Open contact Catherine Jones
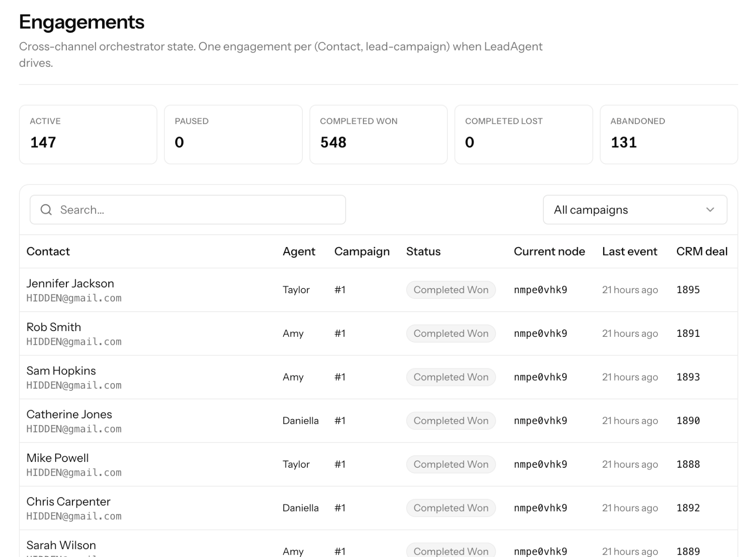The width and height of the screenshot is (756, 557). 69,414
